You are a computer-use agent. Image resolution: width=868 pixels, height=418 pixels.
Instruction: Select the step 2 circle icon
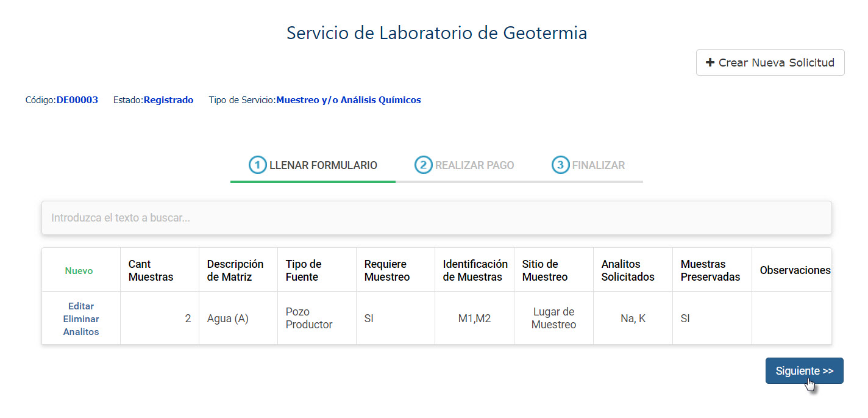(x=424, y=165)
